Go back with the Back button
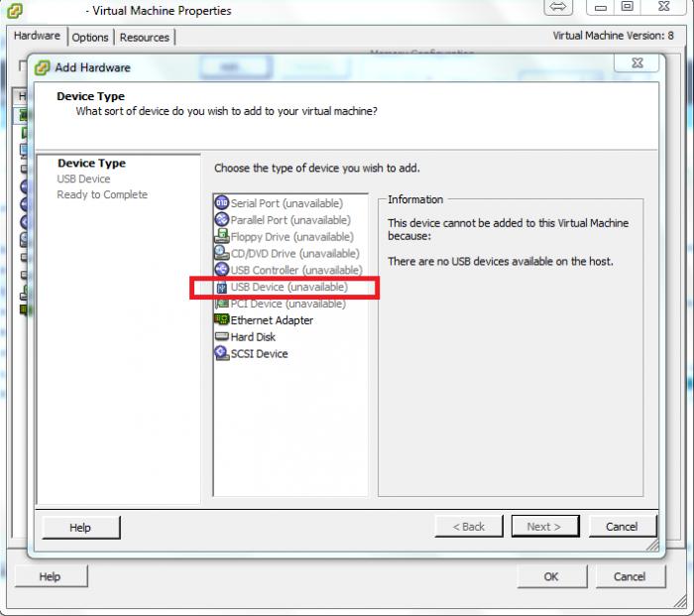The width and height of the screenshot is (694, 616). pyautogui.click(x=469, y=526)
